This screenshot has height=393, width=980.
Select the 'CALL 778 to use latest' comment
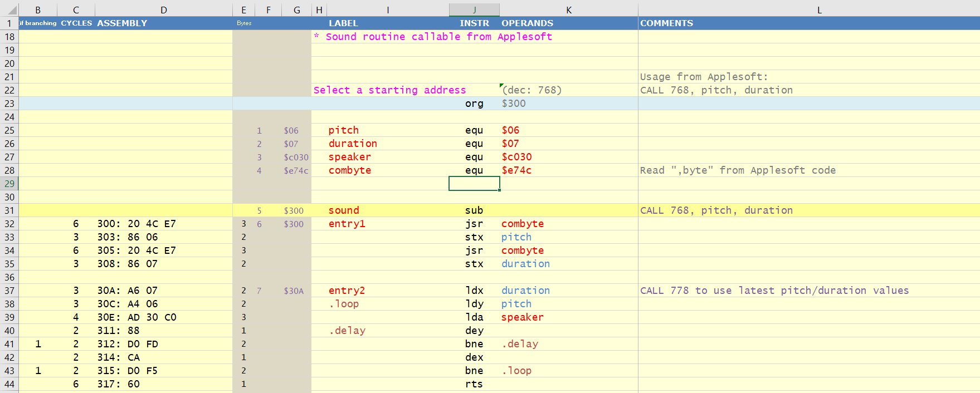coord(774,291)
